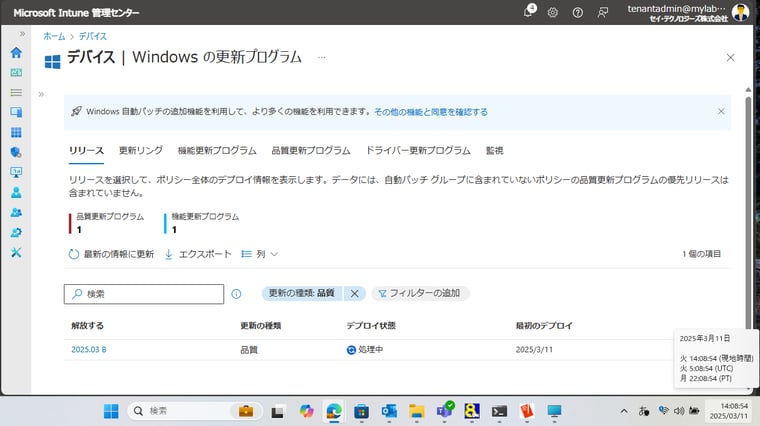Switch to 更新リング tab
The width and height of the screenshot is (760, 426).
(141, 151)
